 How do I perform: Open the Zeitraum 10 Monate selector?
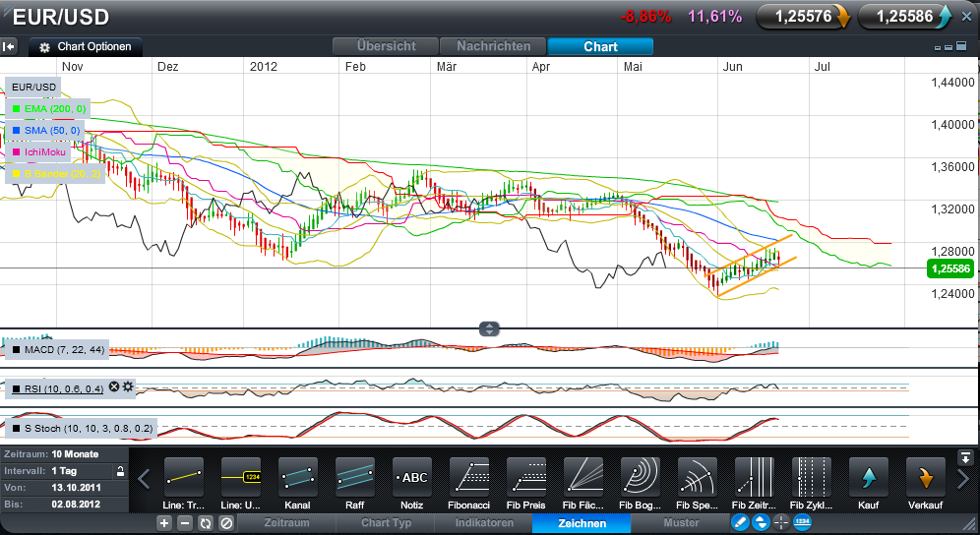coord(64,454)
